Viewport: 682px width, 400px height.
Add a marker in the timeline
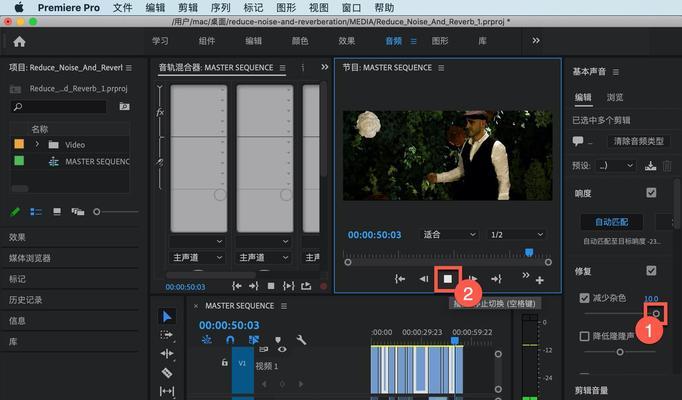[278, 340]
